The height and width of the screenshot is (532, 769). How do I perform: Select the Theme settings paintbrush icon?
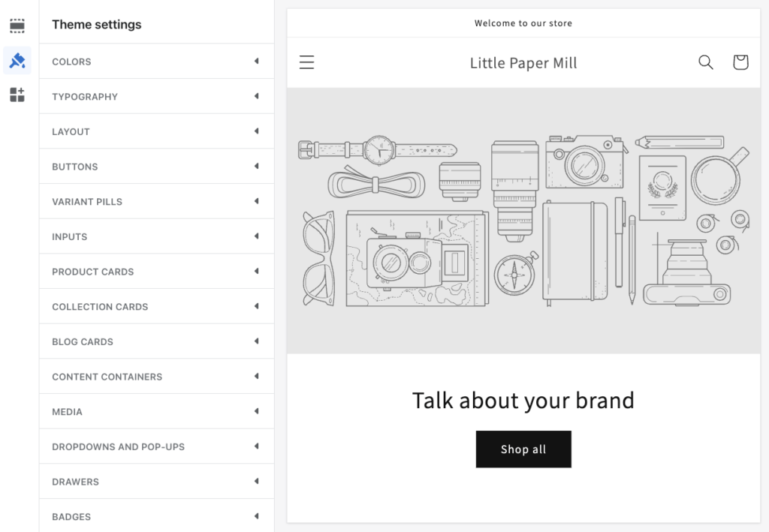point(17,61)
